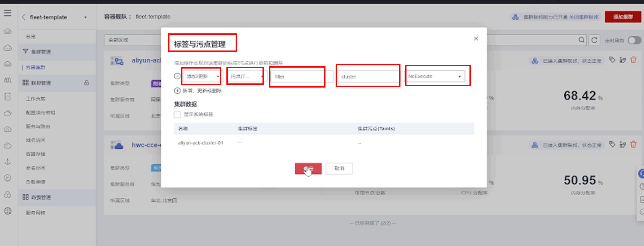Image resolution: width=644 pixels, height=246 pixels.
Task: Click the refresh icon button
Action: point(594,40)
